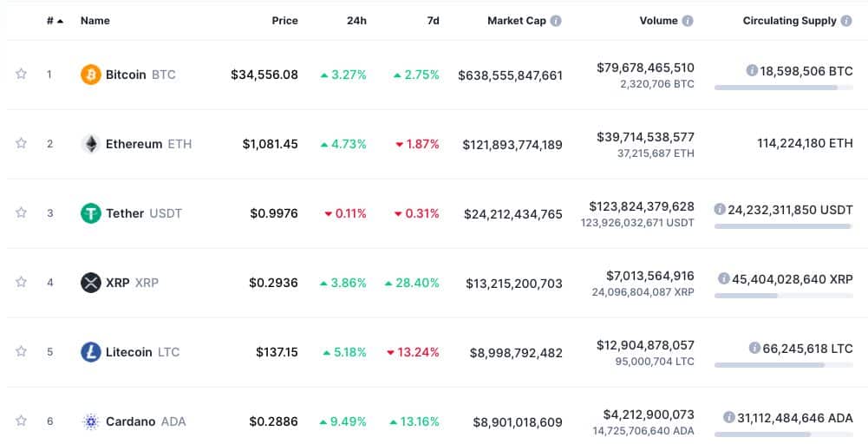Click the Tether green logo icon
The image size is (868, 444).
pos(91,213)
